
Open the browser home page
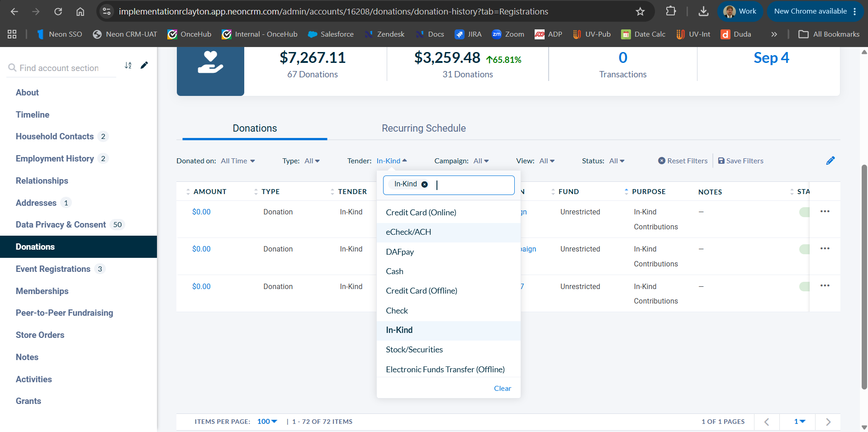coord(80,12)
